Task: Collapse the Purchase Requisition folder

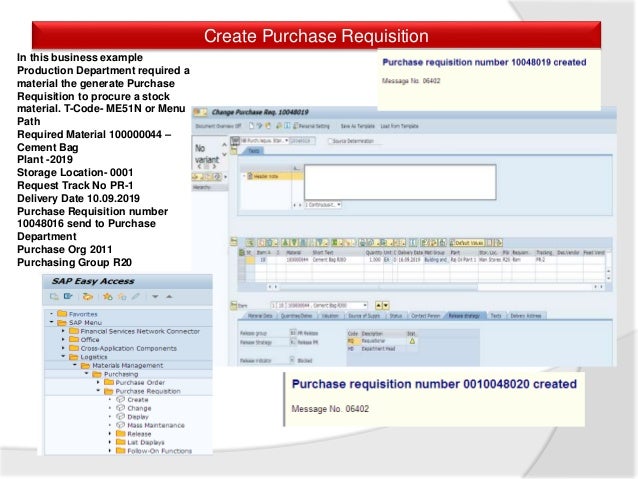Action: (98, 391)
